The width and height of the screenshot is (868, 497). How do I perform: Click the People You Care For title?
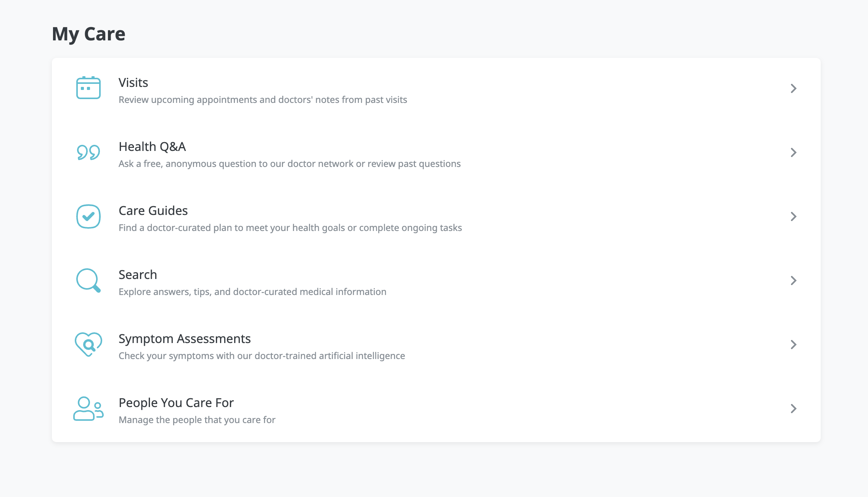[x=176, y=403]
